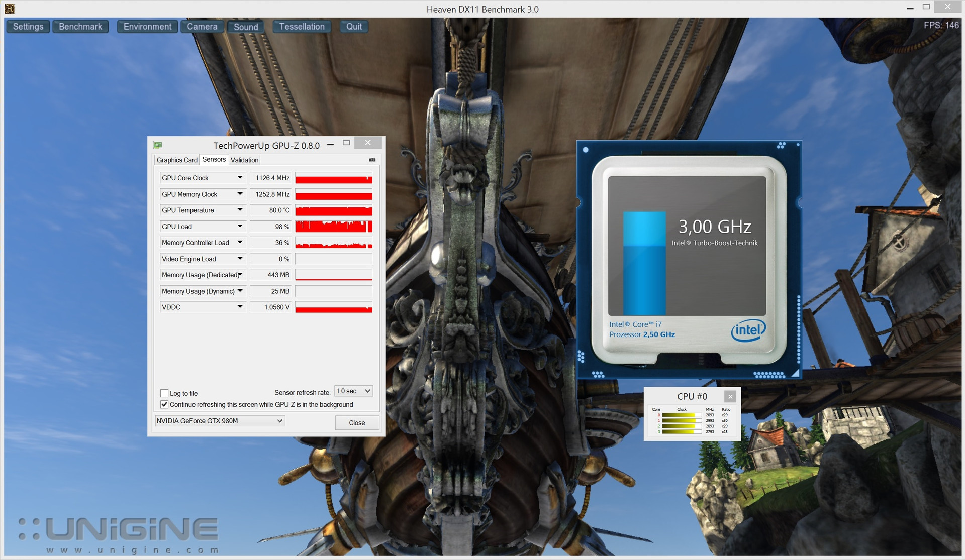The height and width of the screenshot is (560, 965).
Task: Expand the GPU Memory Clock sensor dropdown
Action: [x=240, y=194]
